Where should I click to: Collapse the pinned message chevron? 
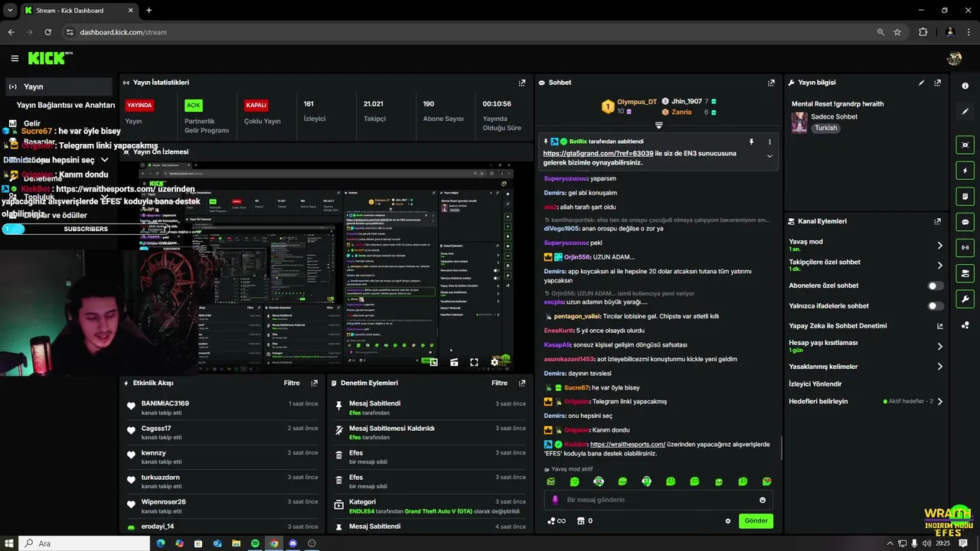pos(769,156)
